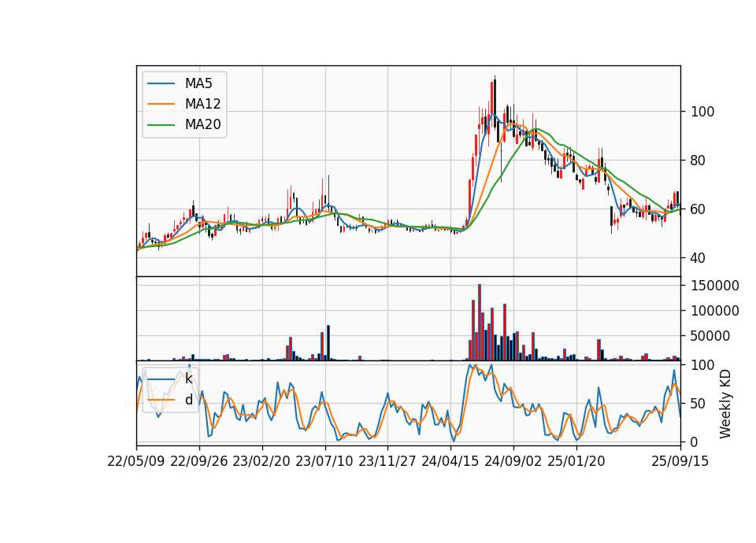Image resolution: width=756 pixels, height=543 pixels.
Task: Click the tallest volume bar near 150000
Action: [x=480, y=323]
